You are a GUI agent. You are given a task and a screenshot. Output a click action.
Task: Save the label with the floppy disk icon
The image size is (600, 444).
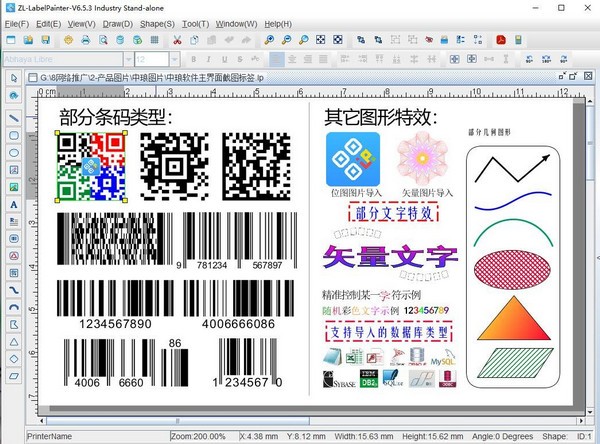(x=46, y=40)
